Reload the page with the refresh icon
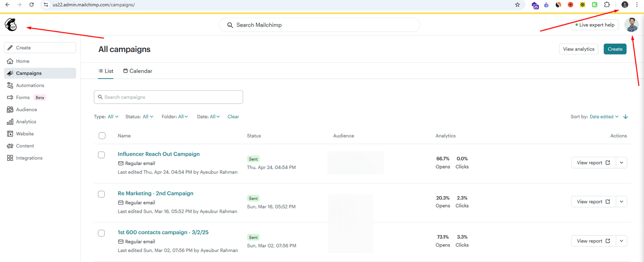The height and width of the screenshot is (262, 644). (x=31, y=5)
